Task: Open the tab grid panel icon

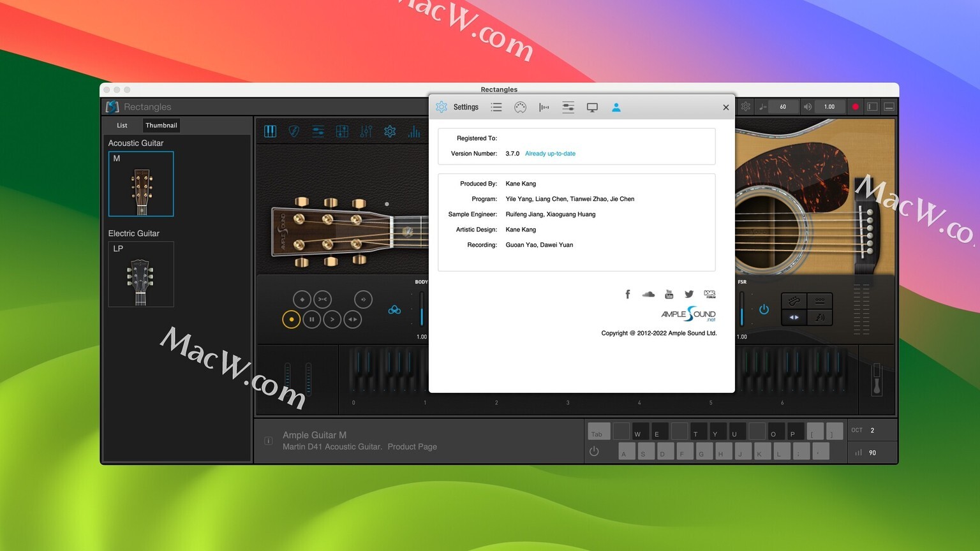Action: 342,131
